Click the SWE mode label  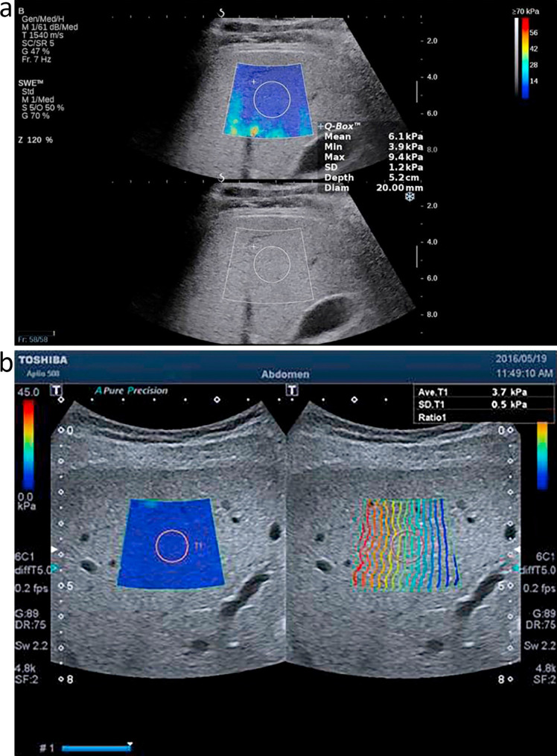pos(31,83)
